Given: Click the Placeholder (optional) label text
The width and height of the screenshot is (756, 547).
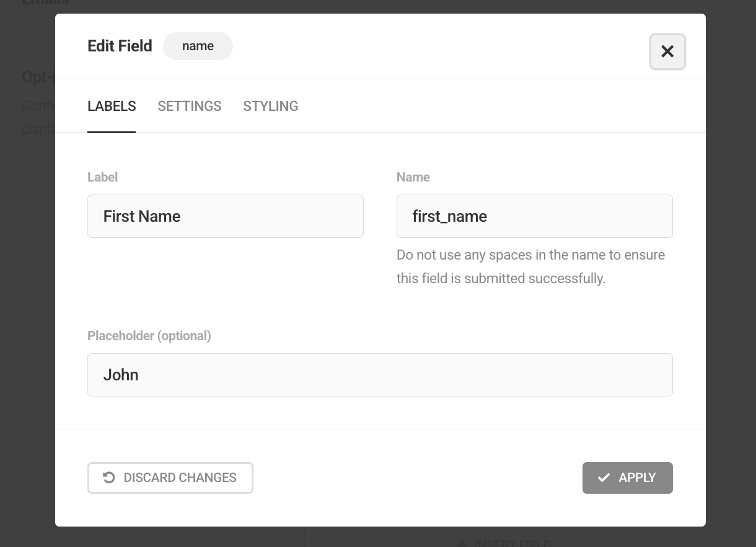Looking at the screenshot, I should (x=149, y=336).
